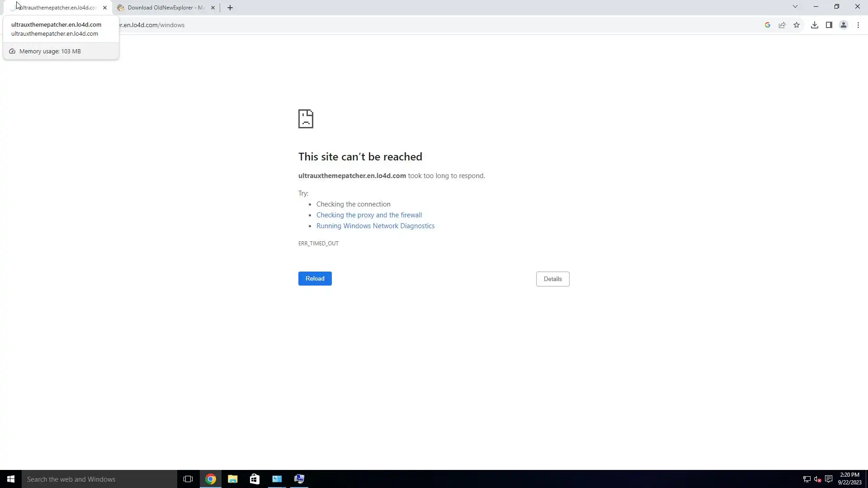Open the Chrome downloads icon
This screenshot has height=488, width=868.
[814, 25]
